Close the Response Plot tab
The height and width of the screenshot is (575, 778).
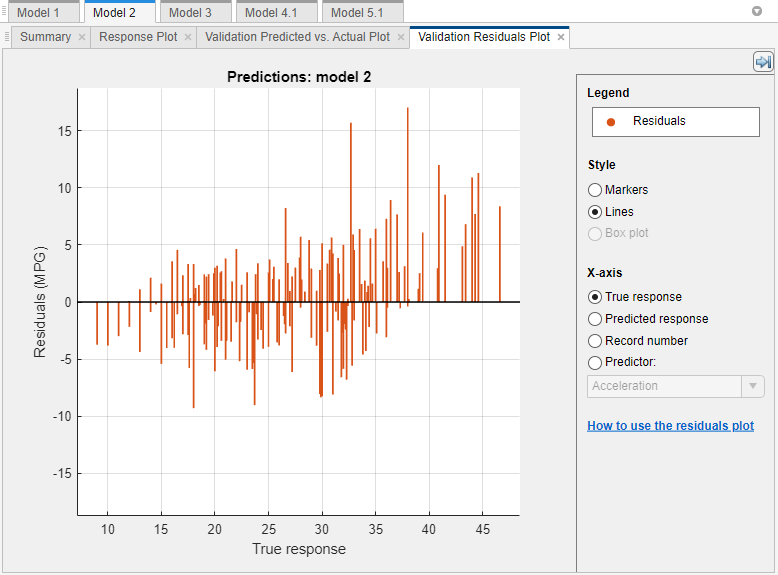point(188,38)
